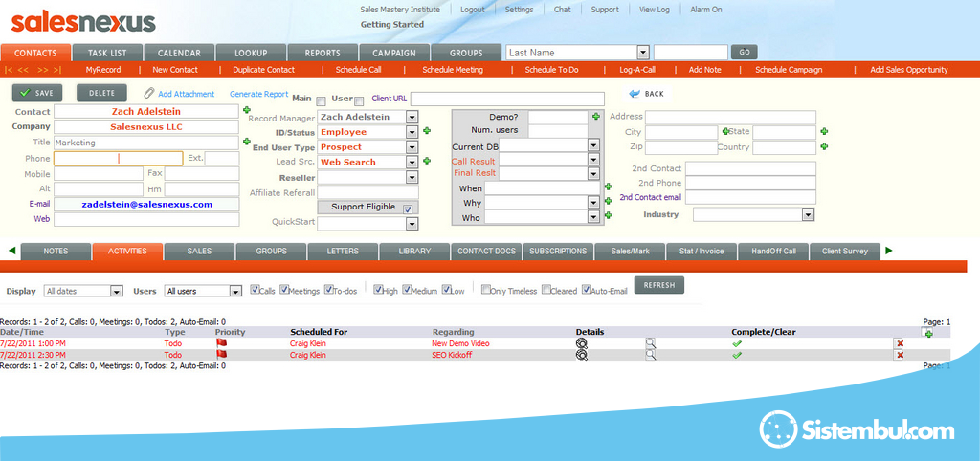The height and width of the screenshot is (461, 980).
Task: Switch to the Notes sub-tab
Action: pos(56,252)
